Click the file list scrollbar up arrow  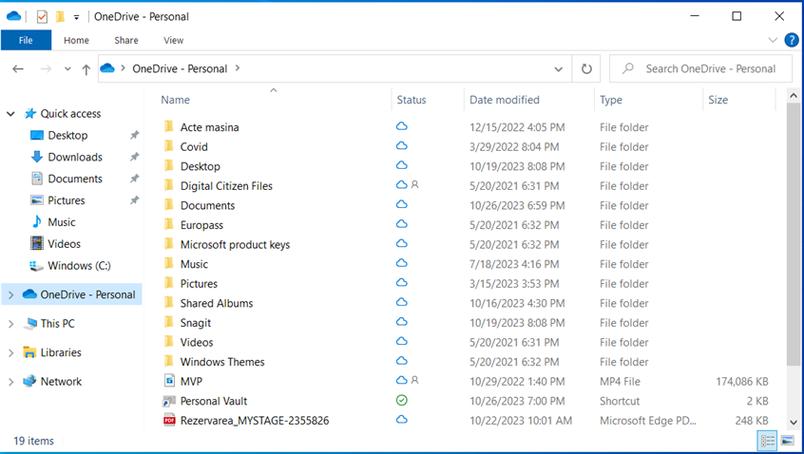coord(793,95)
